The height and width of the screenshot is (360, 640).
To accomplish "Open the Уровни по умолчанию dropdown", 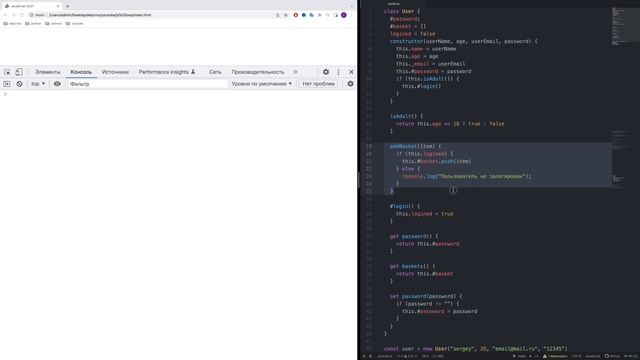I will click(262, 84).
